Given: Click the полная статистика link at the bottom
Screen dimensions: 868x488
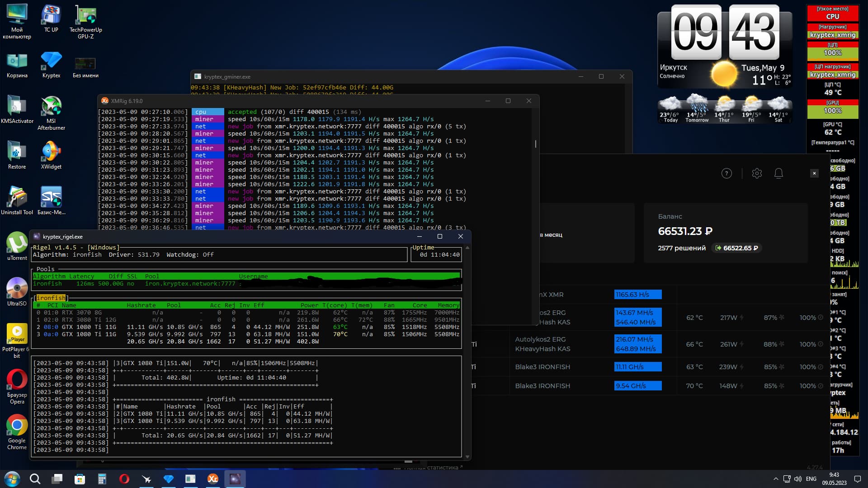Looking at the screenshot, I should click(431, 467).
